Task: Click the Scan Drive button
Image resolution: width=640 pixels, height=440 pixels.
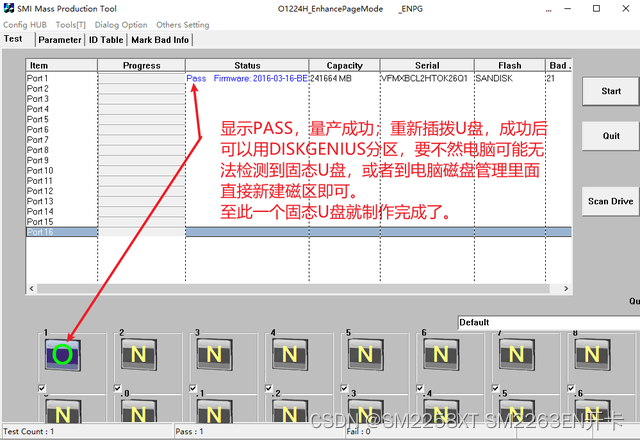Action: tap(611, 201)
